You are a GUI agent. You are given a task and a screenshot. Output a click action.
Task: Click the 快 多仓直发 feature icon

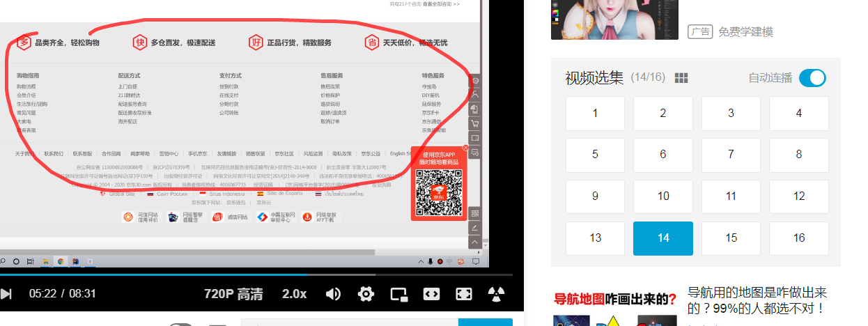(140, 42)
